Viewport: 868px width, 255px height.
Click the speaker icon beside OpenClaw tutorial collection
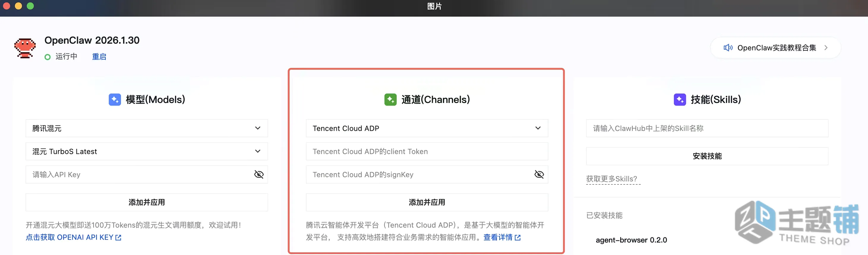coord(728,48)
